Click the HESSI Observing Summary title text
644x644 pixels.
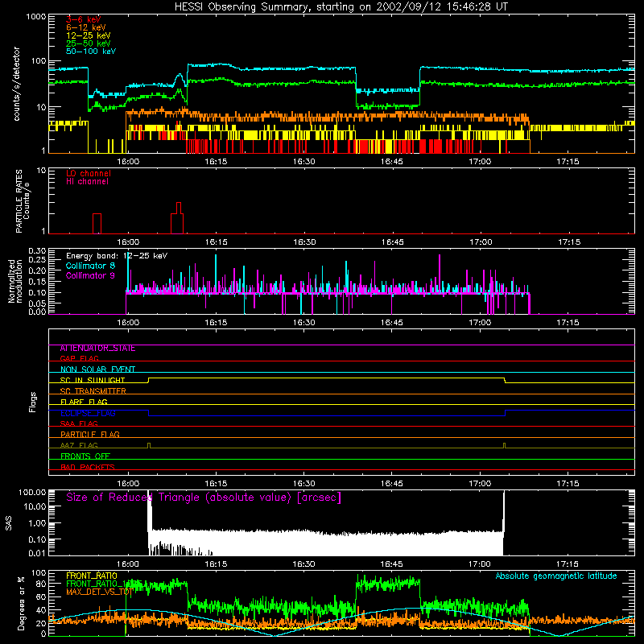click(x=341, y=7)
